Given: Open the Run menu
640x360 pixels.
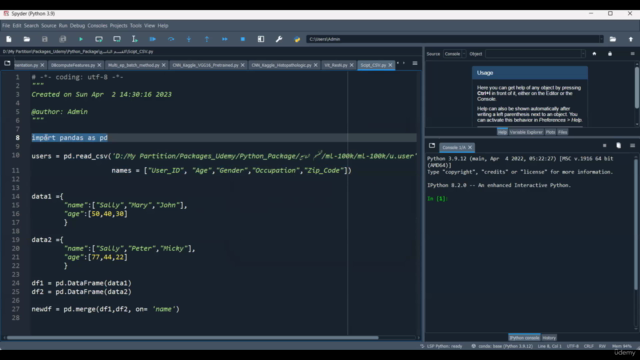Looking at the screenshot, I should (63, 26).
